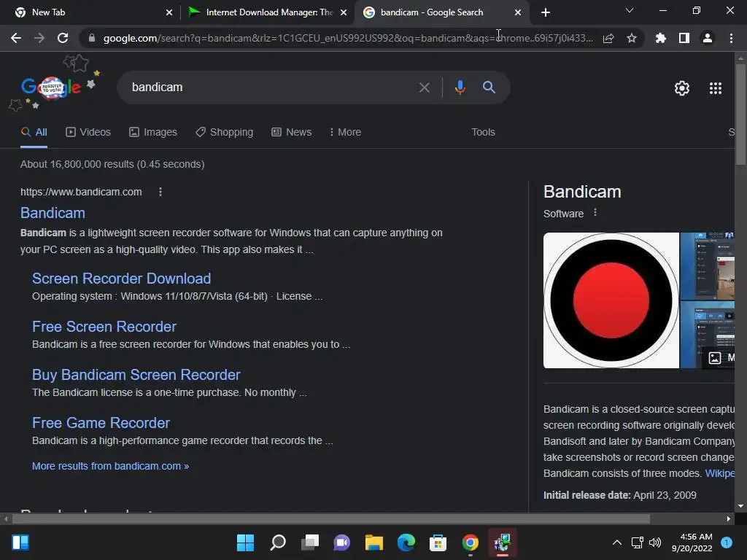Share this page via address bar icon

click(608, 38)
